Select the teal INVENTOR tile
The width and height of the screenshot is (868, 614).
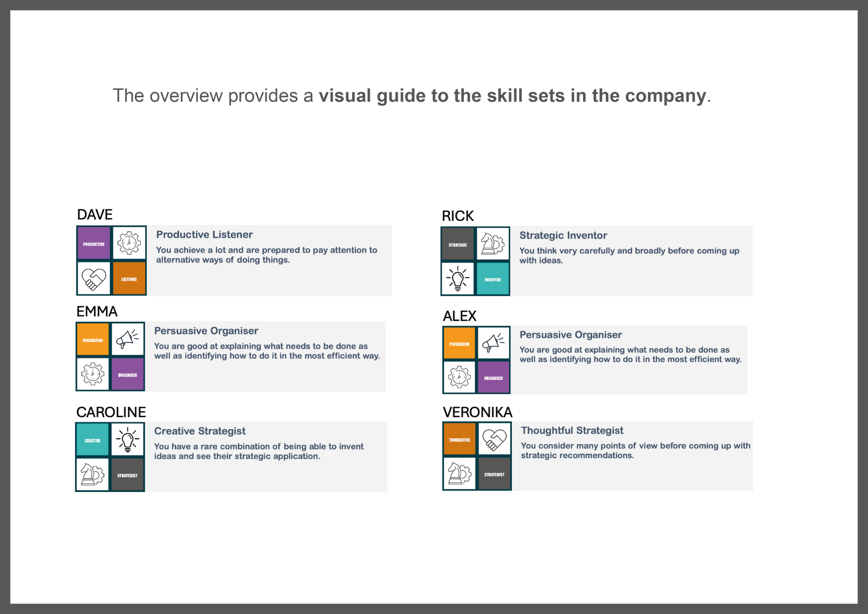(492, 279)
